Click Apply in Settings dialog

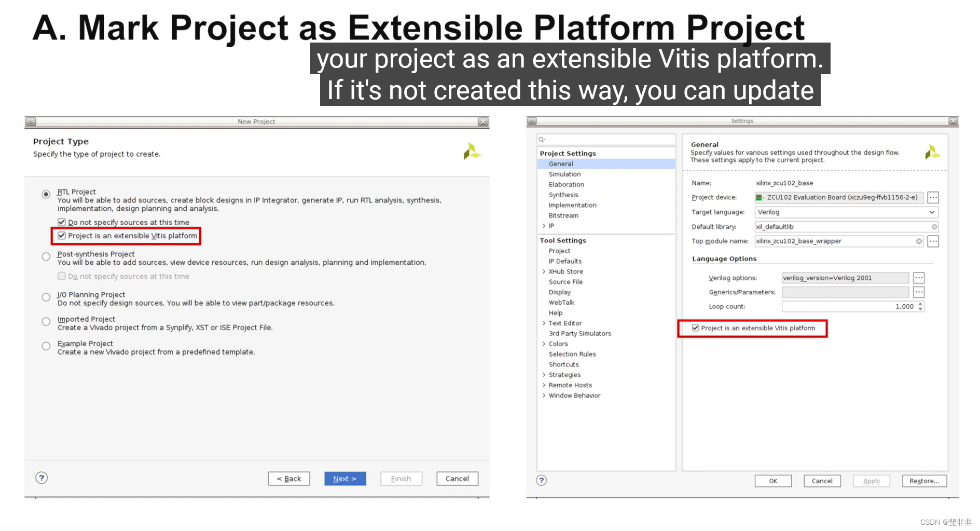[871, 481]
